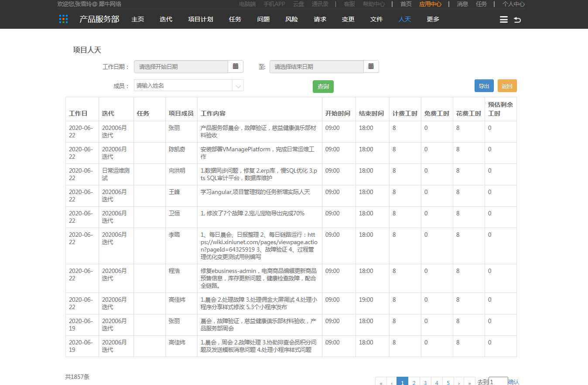Open the end date calendar icon

point(371,67)
